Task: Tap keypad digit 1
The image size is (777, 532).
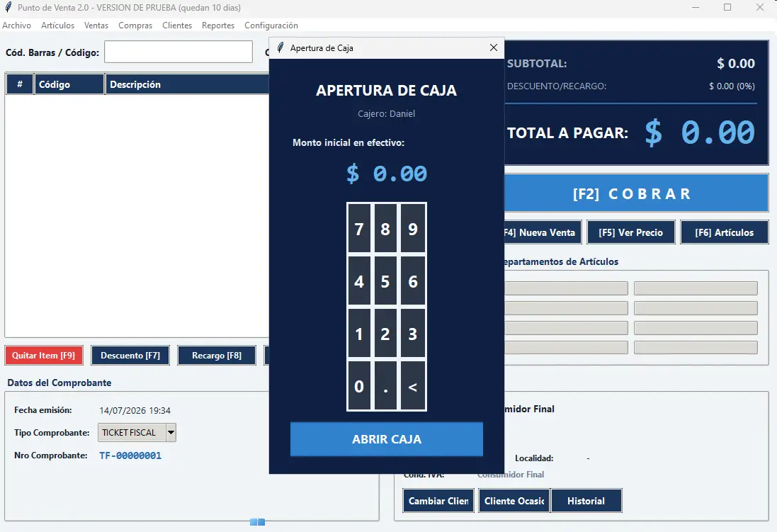Action: [359, 334]
